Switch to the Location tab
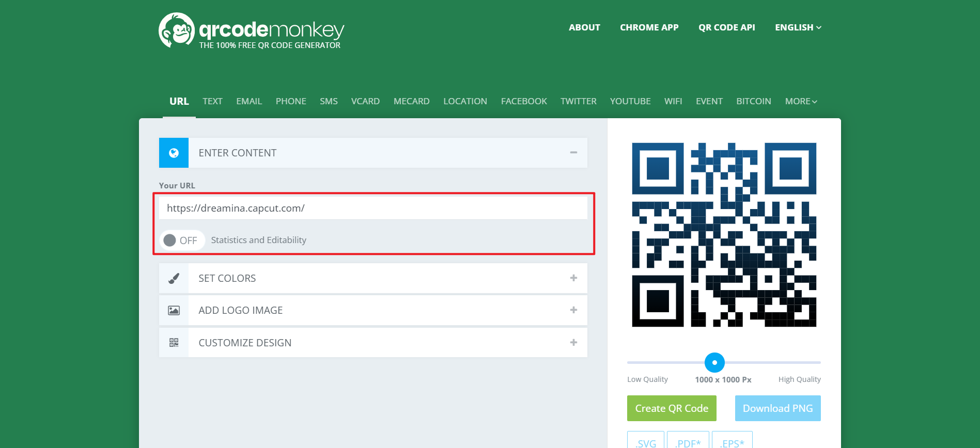Image resolution: width=980 pixels, height=448 pixels. tap(465, 101)
